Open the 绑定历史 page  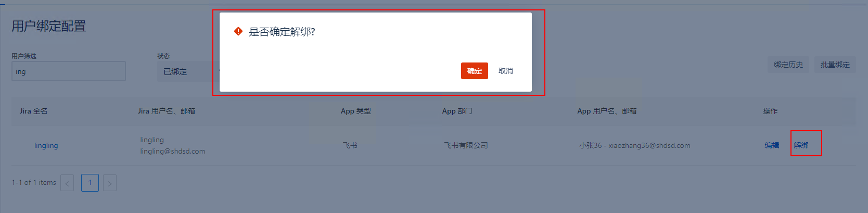[788, 65]
